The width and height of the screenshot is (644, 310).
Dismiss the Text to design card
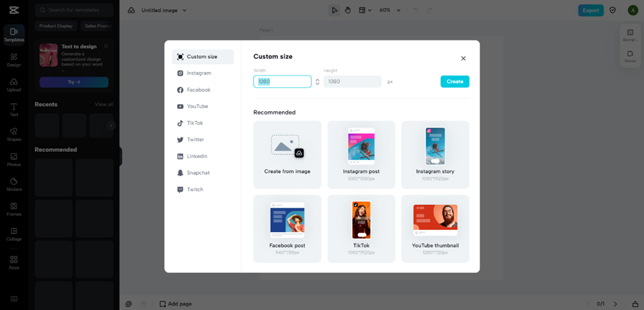coord(106,46)
